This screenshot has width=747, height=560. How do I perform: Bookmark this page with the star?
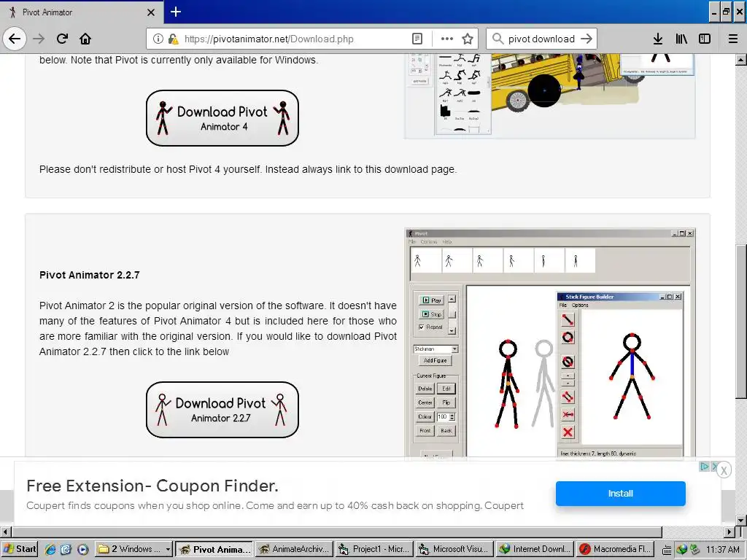pyautogui.click(x=468, y=39)
